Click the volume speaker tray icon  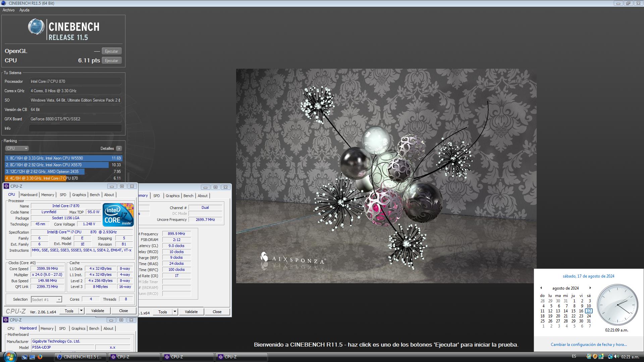click(616, 357)
